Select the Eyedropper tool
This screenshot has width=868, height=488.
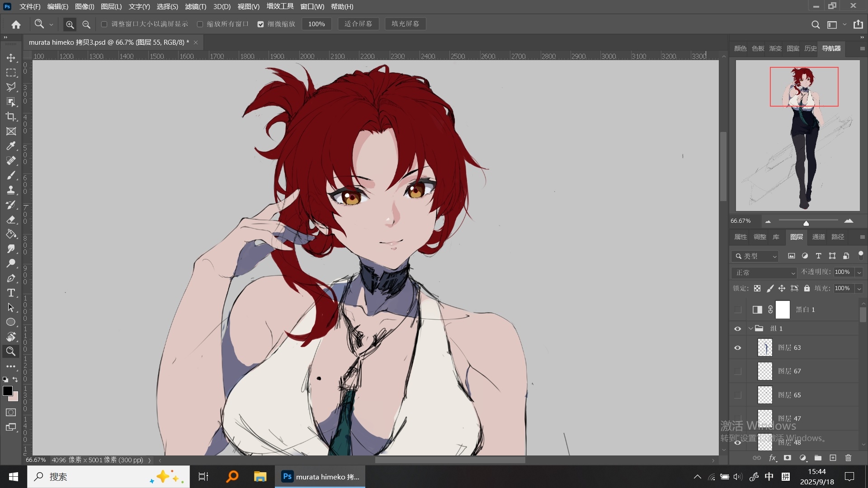click(x=11, y=146)
